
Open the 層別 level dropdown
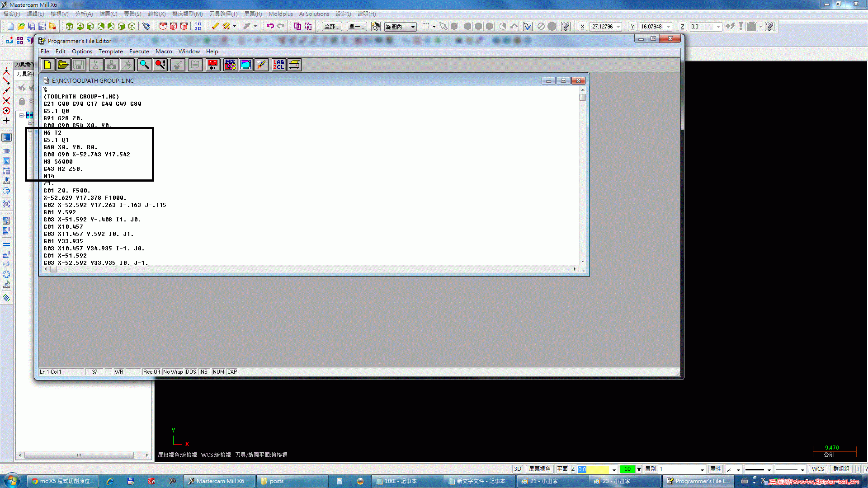coord(702,469)
